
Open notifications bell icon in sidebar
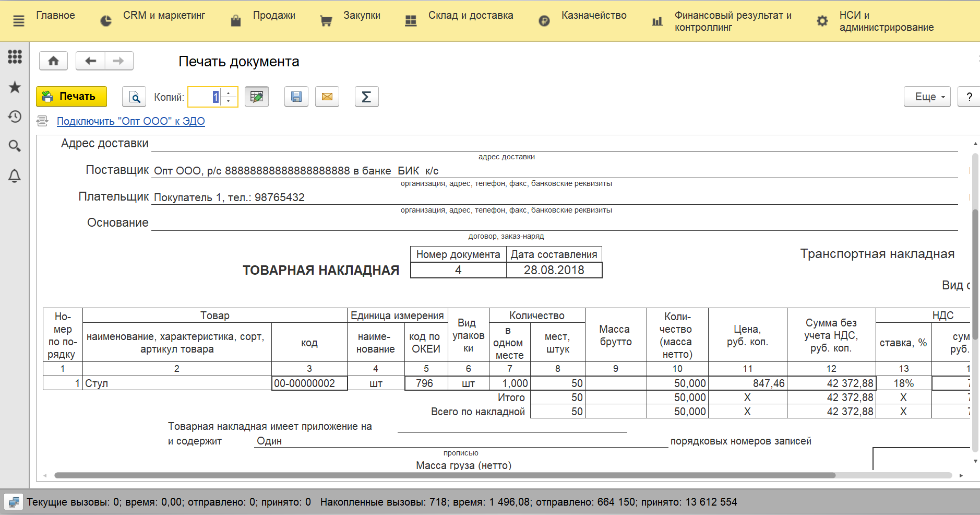point(15,176)
